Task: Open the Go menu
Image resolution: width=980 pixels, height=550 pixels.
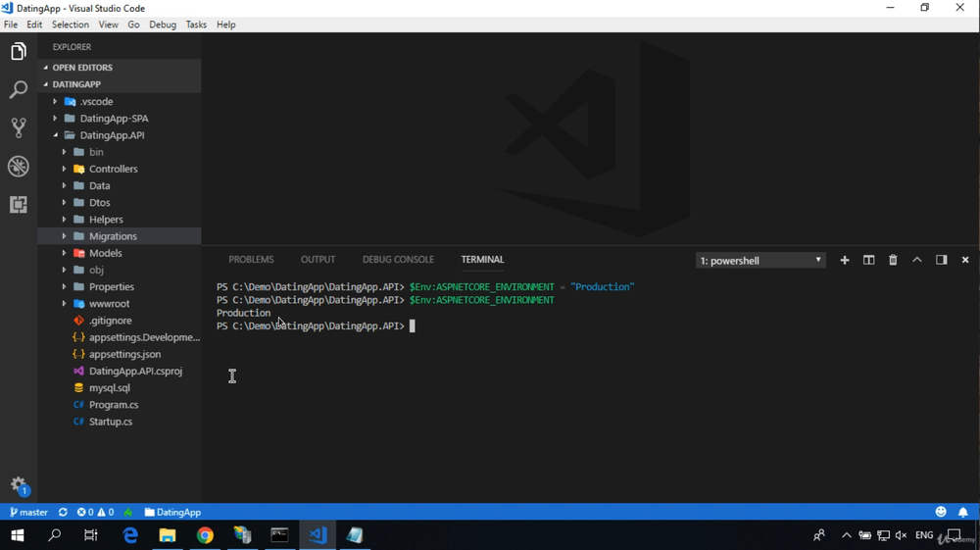Action: coord(133,25)
